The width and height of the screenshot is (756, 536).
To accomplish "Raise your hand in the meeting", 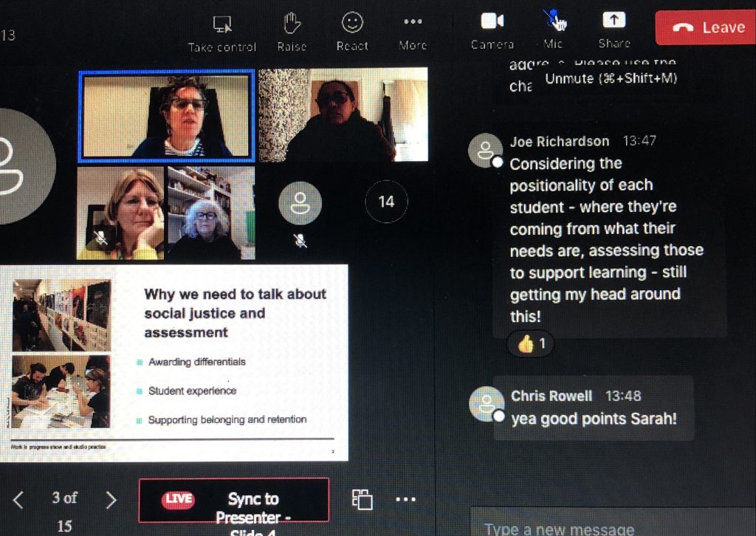I will click(x=292, y=32).
